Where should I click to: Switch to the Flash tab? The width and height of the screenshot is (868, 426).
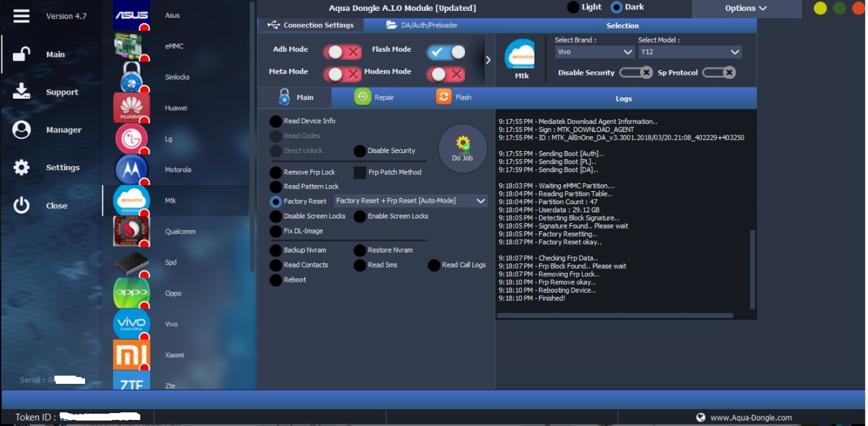pos(454,97)
